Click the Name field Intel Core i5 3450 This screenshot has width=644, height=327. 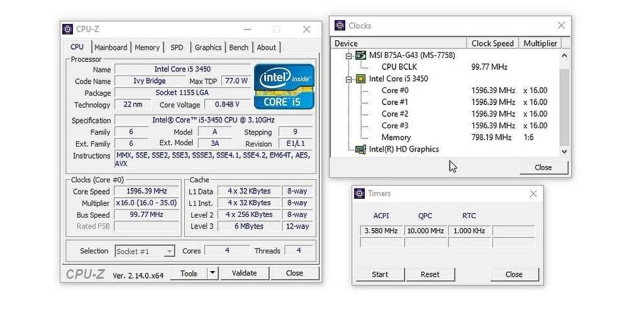coord(182,69)
